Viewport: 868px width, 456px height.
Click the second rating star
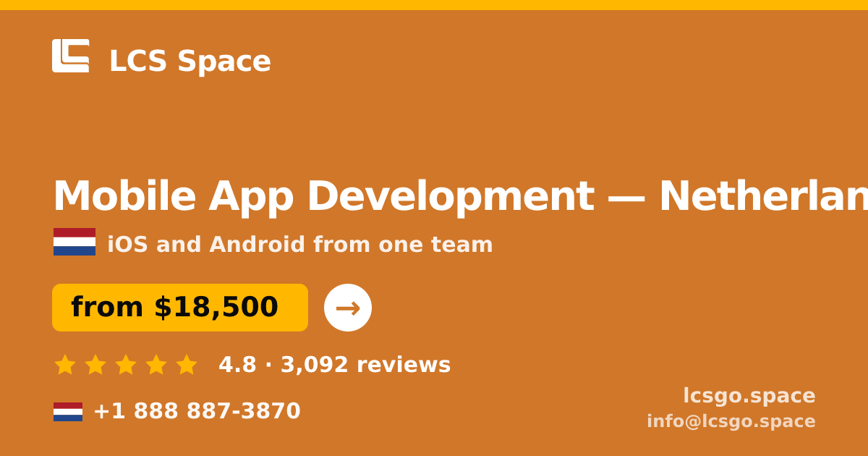(95, 365)
